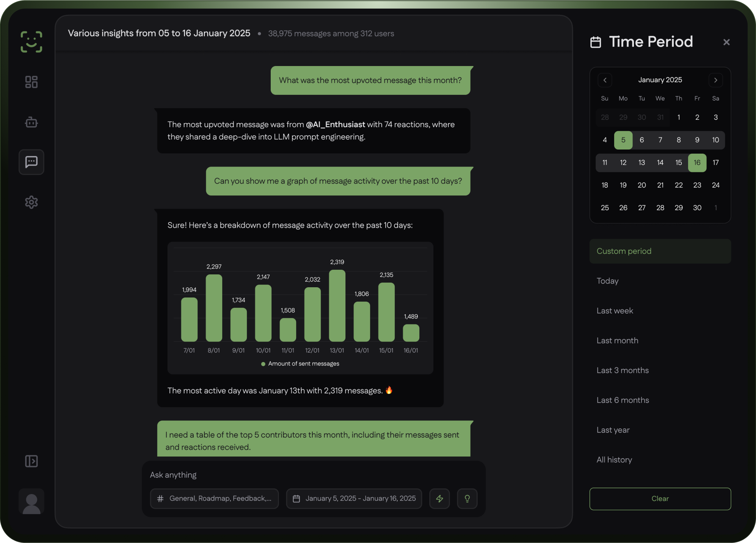Select the Last 3 months option
The height and width of the screenshot is (543, 756).
pos(623,370)
